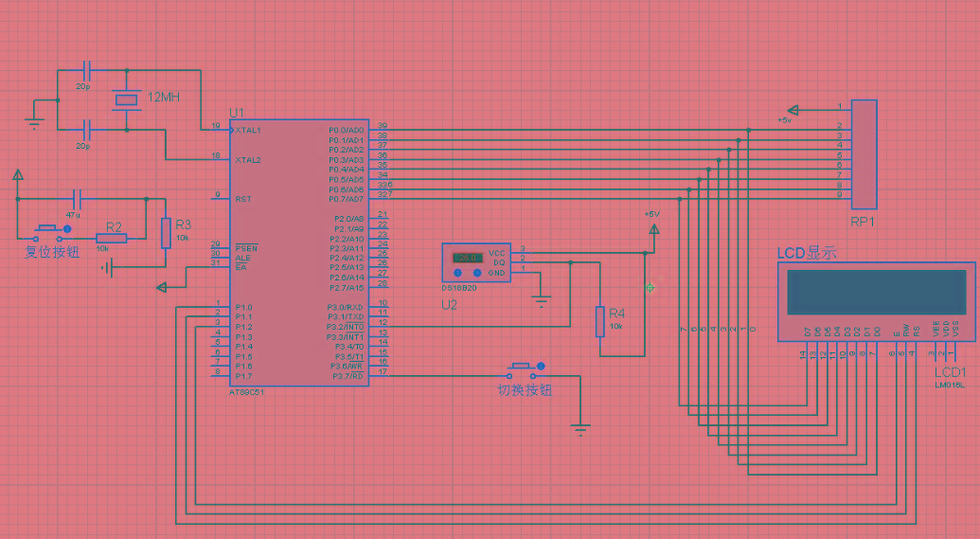This screenshot has height=539, width=980.
Task: Select the AT89C51 microcontroller U1
Action: (299, 253)
